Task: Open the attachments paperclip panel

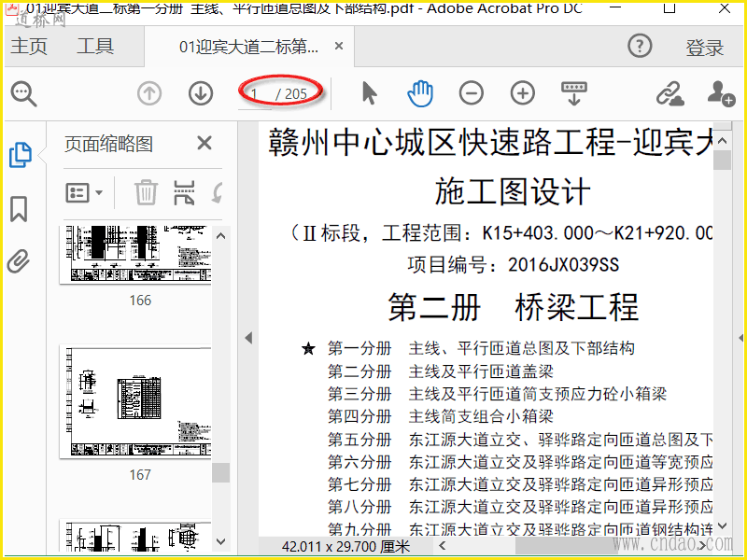Action: [19, 261]
